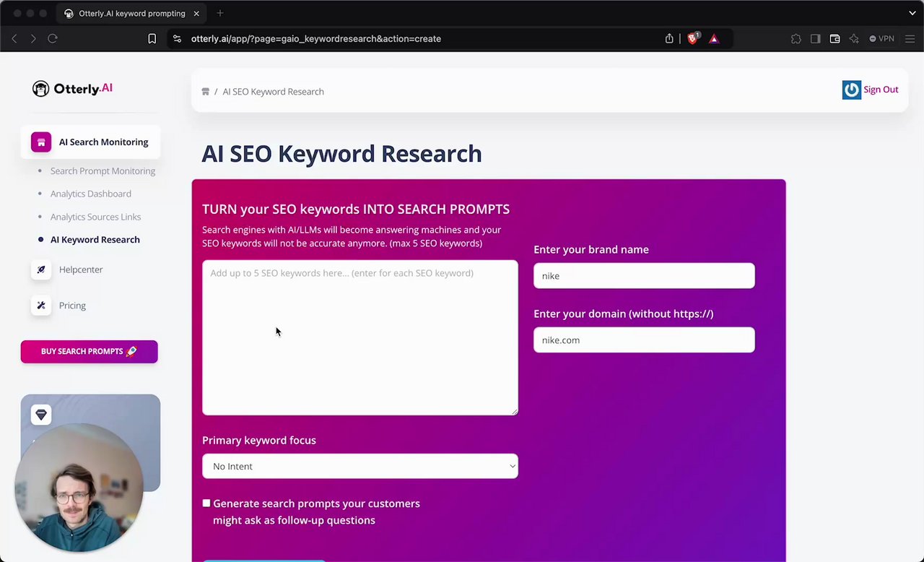The height and width of the screenshot is (562, 924).
Task: Go to Analytics Dashboard
Action: [x=91, y=194]
